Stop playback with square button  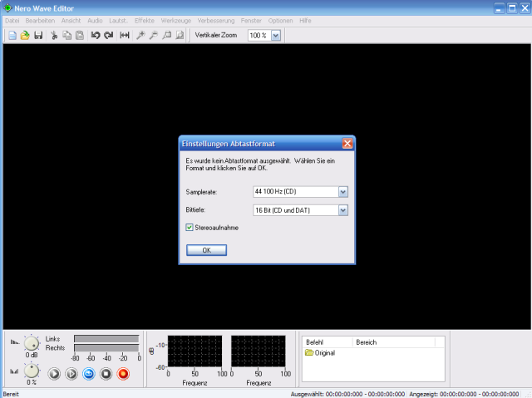coord(106,374)
